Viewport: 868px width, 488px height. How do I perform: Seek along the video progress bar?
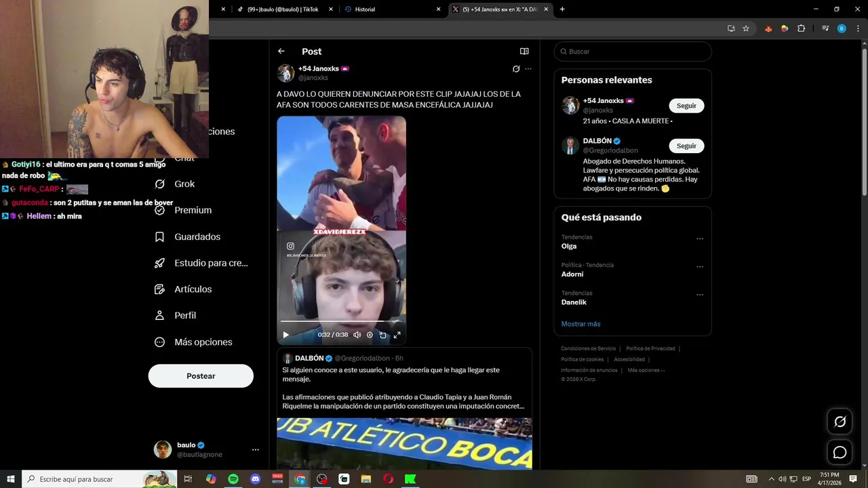click(x=341, y=321)
